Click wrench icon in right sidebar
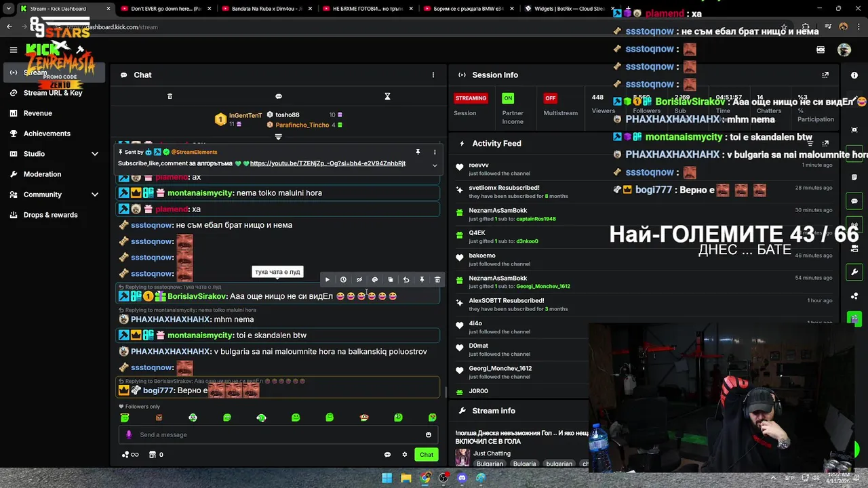The height and width of the screenshot is (488, 868). tap(854, 272)
